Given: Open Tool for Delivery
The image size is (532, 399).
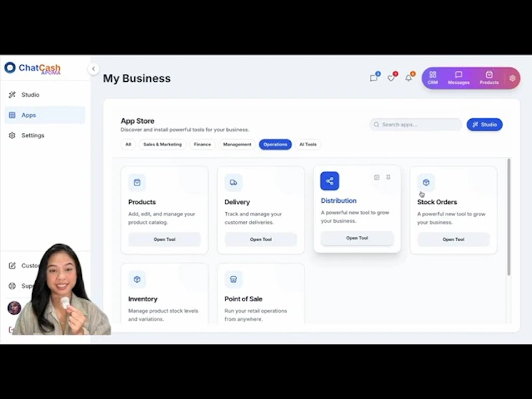Looking at the screenshot, I should tap(261, 239).
